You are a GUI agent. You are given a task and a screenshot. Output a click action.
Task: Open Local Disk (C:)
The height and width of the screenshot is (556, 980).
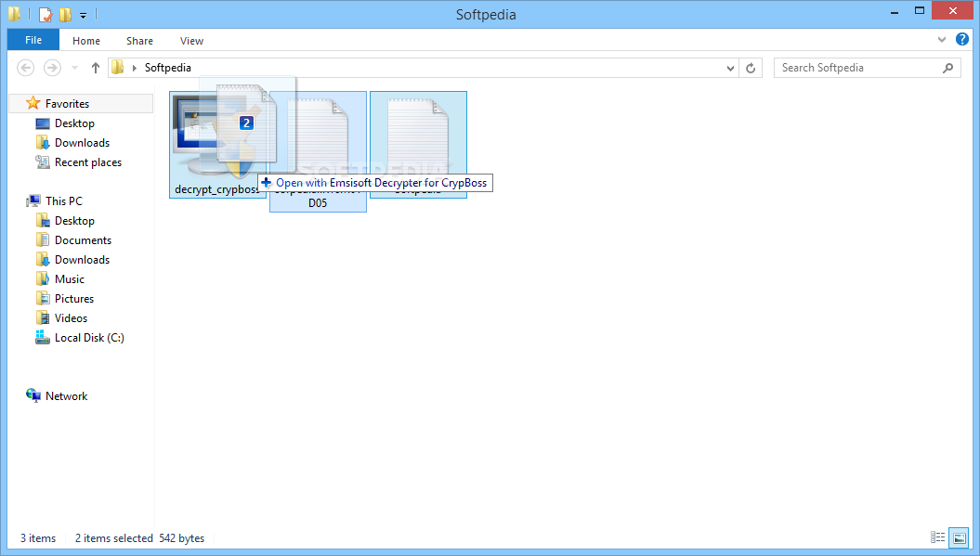pyautogui.click(x=89, y=337)
